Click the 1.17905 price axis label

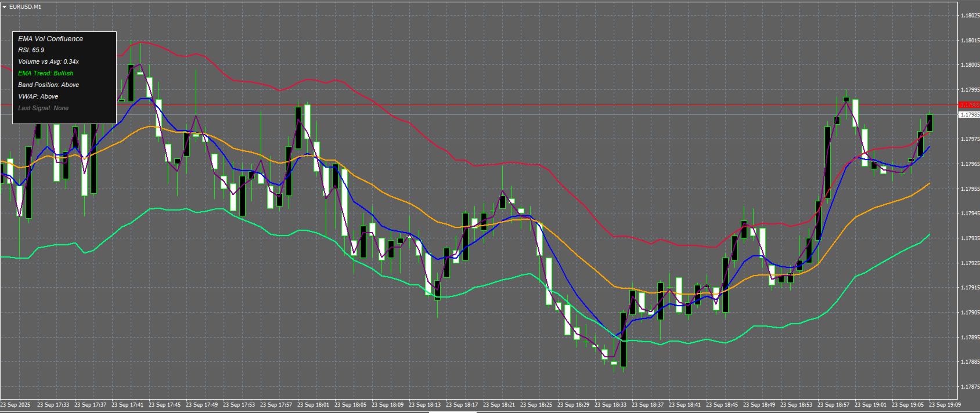coord(970,313)
